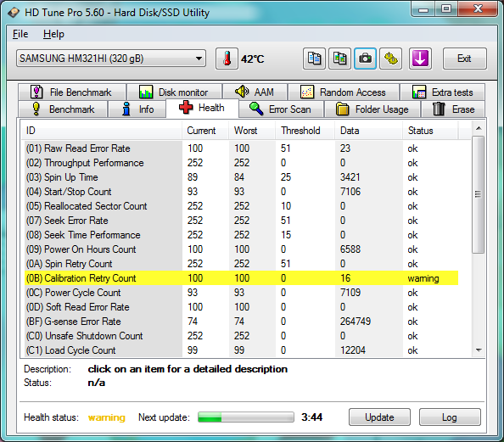Switch to the Benchmark tab
504x442 pixels.
[63, 109]
